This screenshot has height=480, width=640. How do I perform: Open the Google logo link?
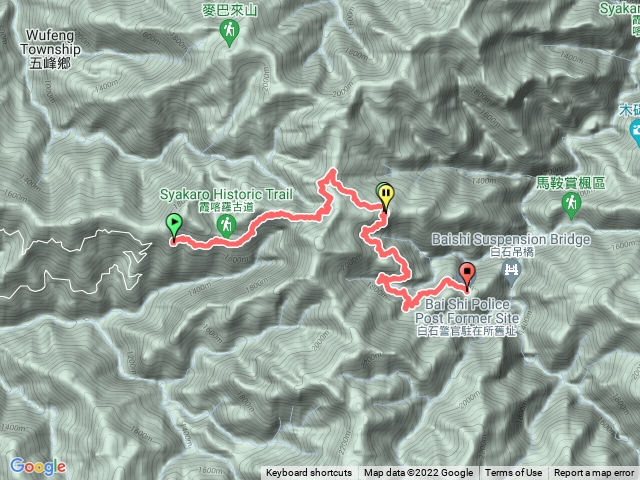point(38,467)
